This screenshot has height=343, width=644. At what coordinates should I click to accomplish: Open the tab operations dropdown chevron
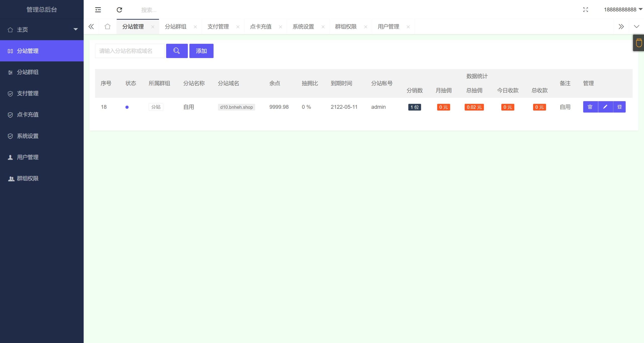click(x=636, y=26)
